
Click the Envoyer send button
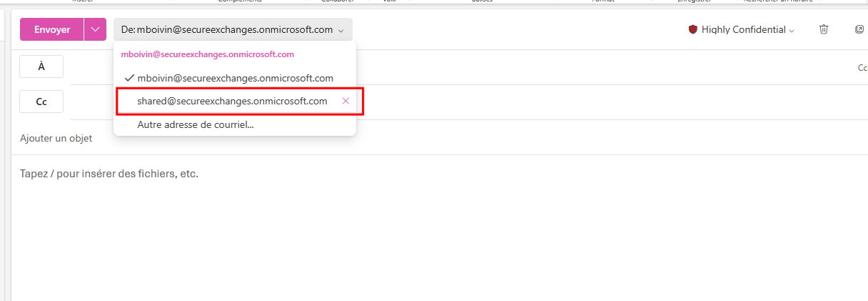point(52,29)
